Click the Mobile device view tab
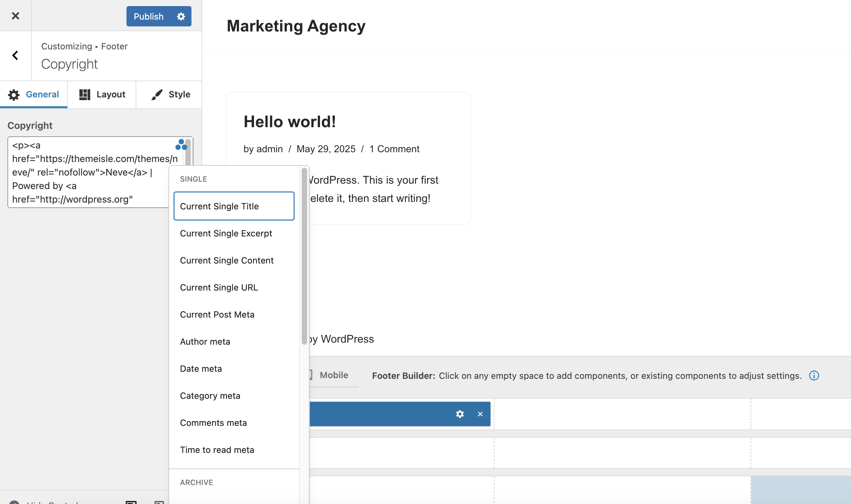Viewport: 851px width, 504px height. click(x=333, y=375)
